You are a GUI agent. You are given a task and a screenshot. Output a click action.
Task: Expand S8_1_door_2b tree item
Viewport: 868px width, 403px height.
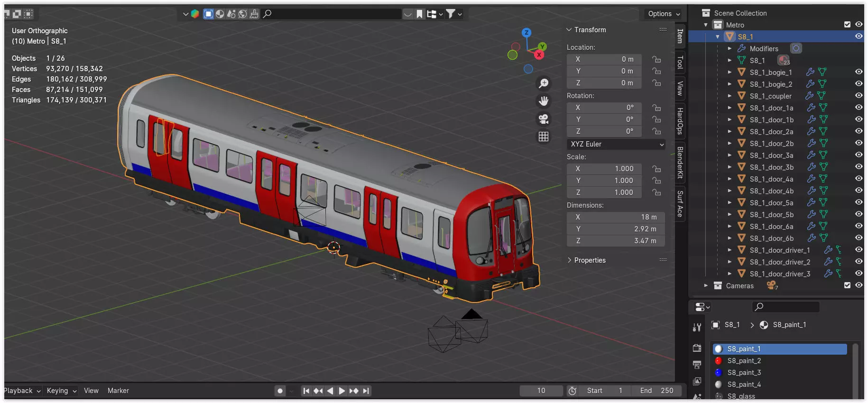coord(729,143)
